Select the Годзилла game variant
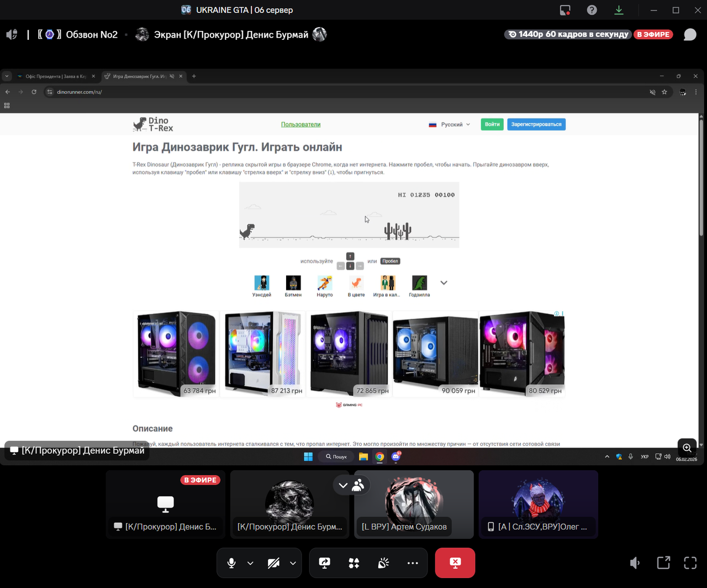The width and height of the screenshot is (707, 588). pos(420,286)
